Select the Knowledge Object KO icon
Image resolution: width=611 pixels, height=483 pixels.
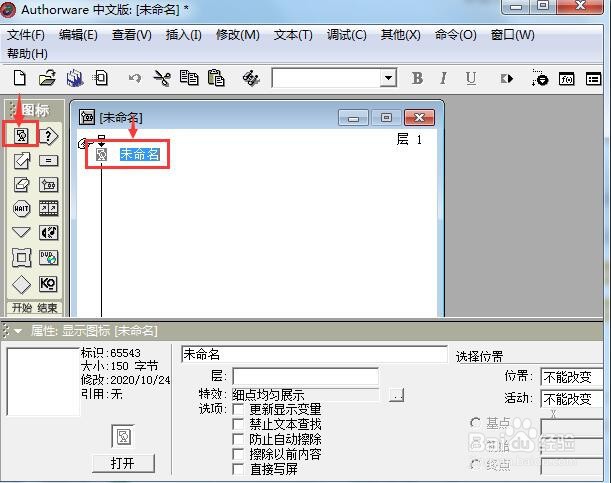pos(48,284)
